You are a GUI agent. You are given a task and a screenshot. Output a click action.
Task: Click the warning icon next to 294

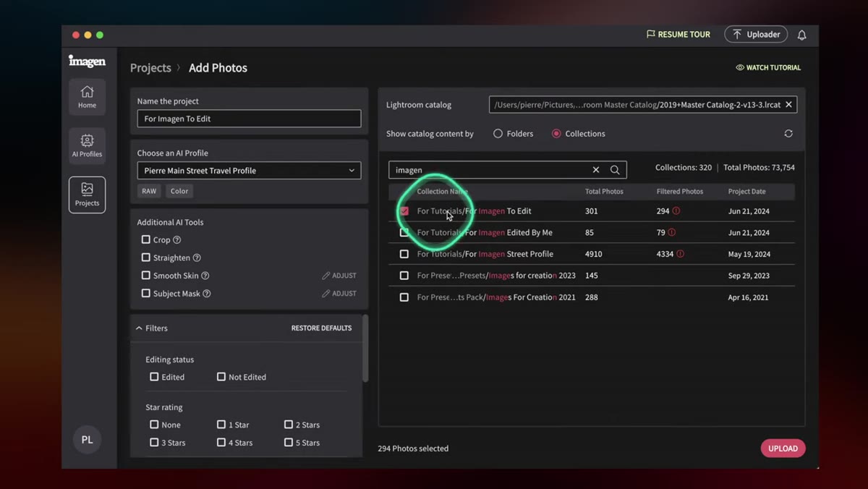[676, 211]
